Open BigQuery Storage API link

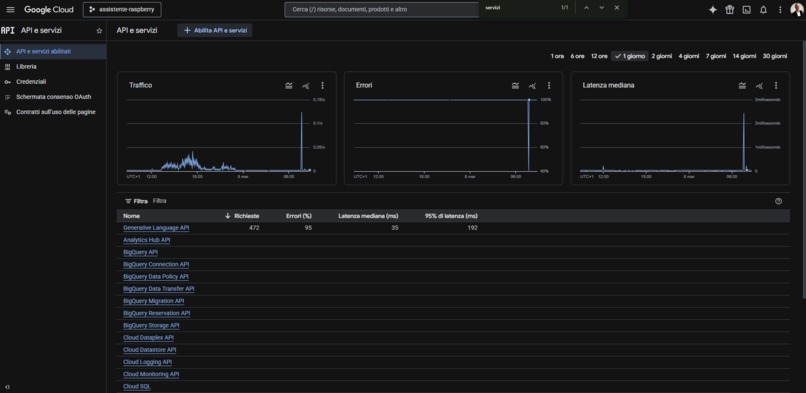point(151,326)
